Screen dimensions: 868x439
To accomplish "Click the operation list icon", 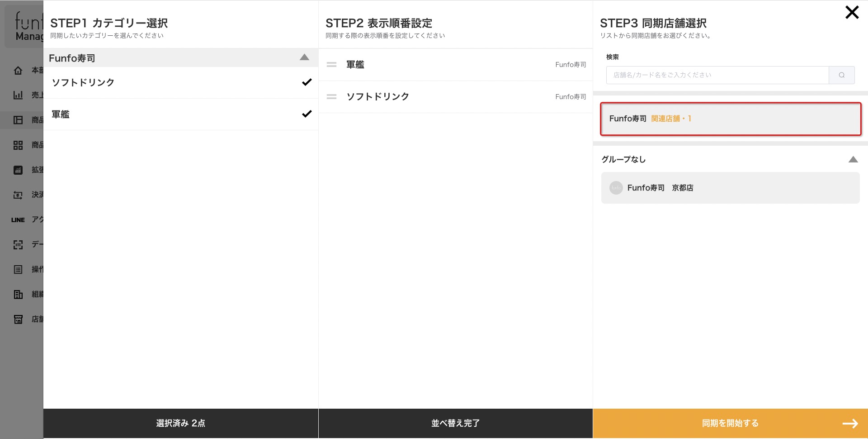I will click(18, 270).
